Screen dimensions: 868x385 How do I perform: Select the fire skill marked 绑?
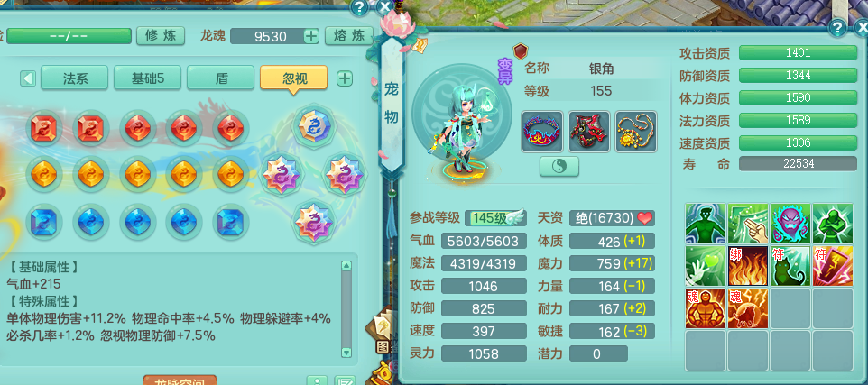pos(748,266)
